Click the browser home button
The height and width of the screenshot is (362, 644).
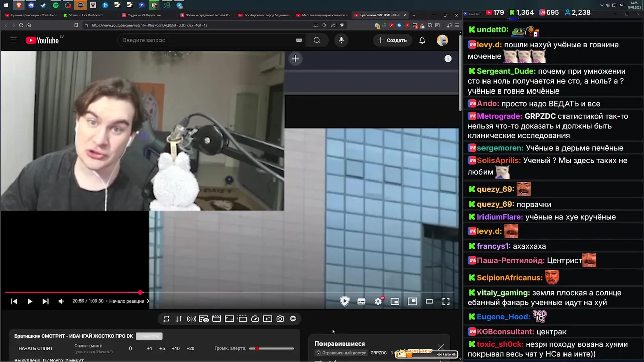(29, 25)
